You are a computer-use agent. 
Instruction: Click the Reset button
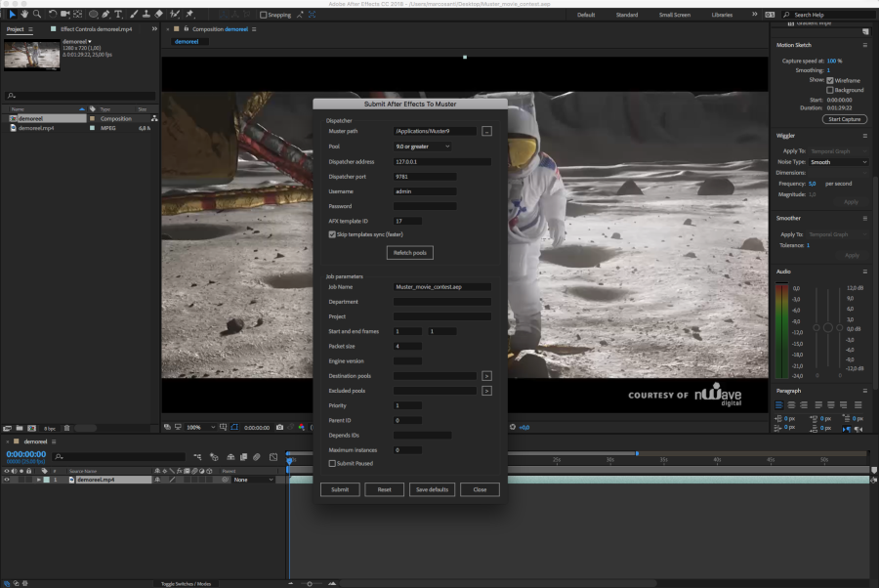[x=384, y=489]
